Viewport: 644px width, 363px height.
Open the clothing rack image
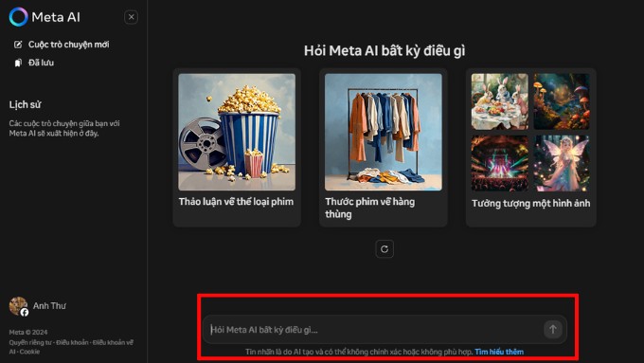point(384,132)
